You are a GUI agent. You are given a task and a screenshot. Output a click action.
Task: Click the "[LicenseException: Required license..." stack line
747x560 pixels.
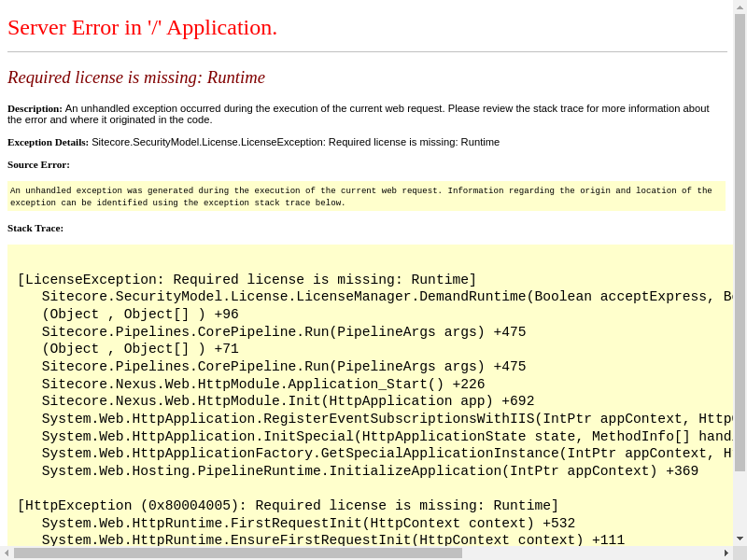(x=247, y=279)
